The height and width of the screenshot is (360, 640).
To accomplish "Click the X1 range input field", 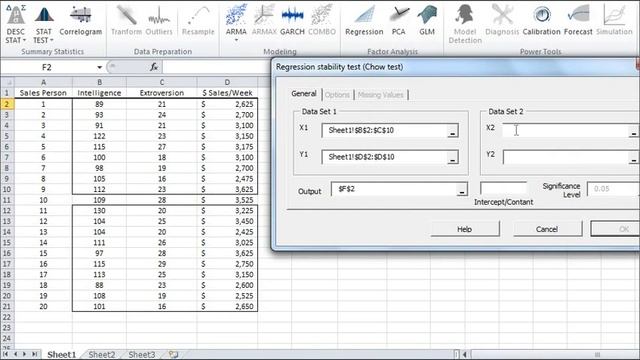I will [x=384, y=131].
